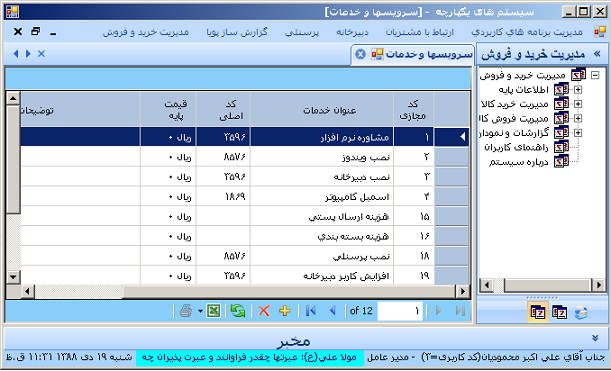The height and width of the screenshot is (371, 611).
Task: Click کد اصلی column header
Action: tap(223, 110)
